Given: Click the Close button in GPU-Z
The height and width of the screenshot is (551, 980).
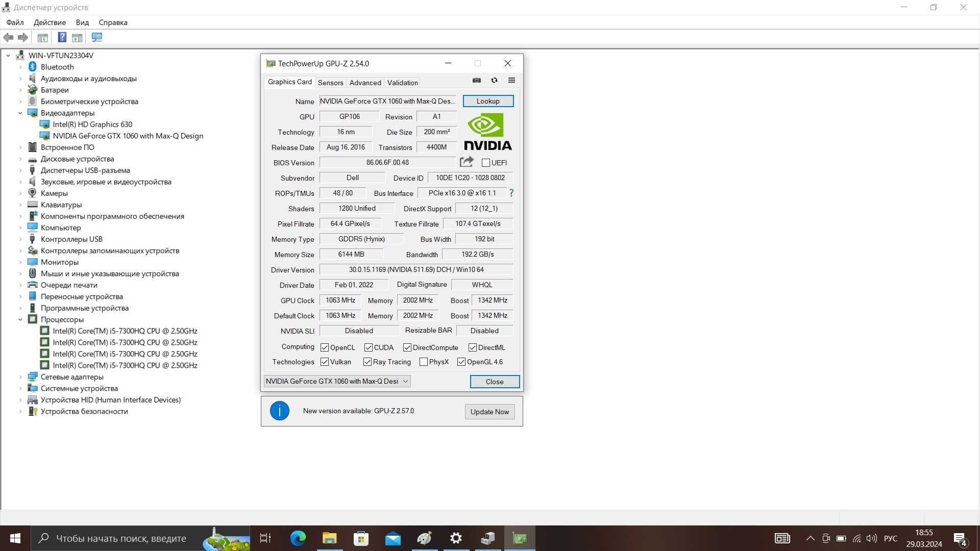Looking at the screenshot, I should click(x=495, y=382).
